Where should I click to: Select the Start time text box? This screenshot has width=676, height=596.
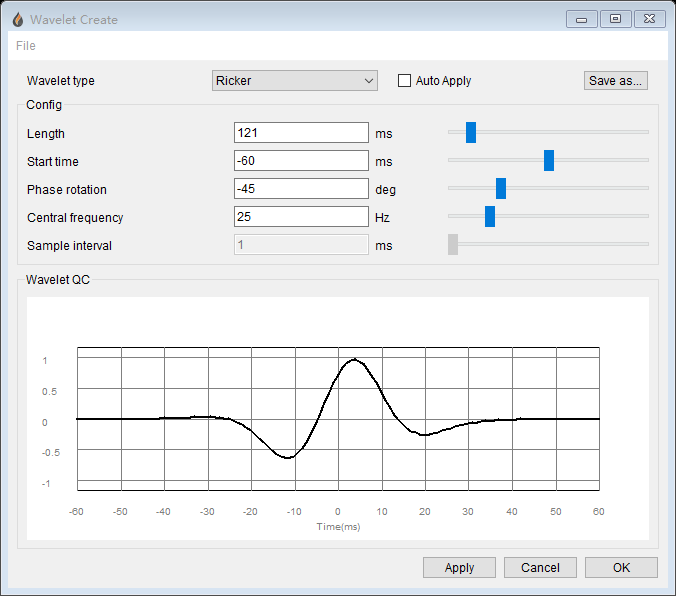tap(301, 161)
